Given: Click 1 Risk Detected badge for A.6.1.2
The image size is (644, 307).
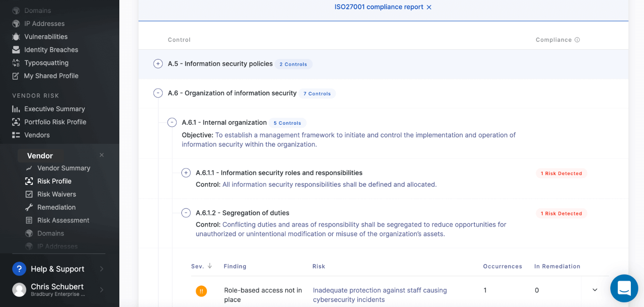Looking at the screenshot, I should click(x=561, y=214).
